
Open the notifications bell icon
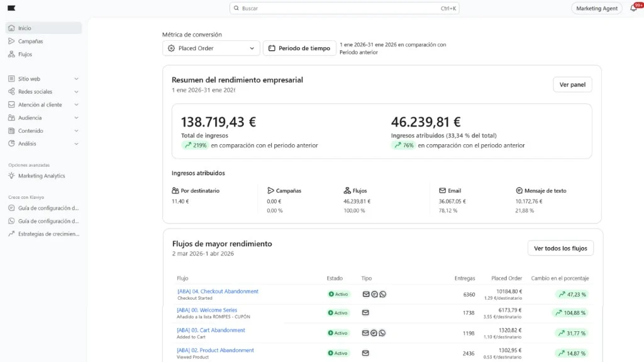(x=633, y=8)
